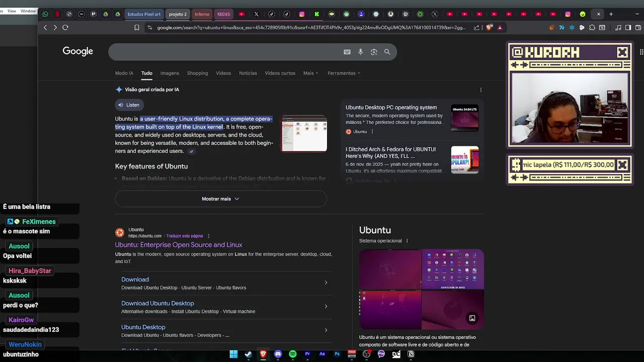Expand the AI overview with Mostrar mais
The height and width of the screenshot is (362, 644).
(x=220, y=199)
